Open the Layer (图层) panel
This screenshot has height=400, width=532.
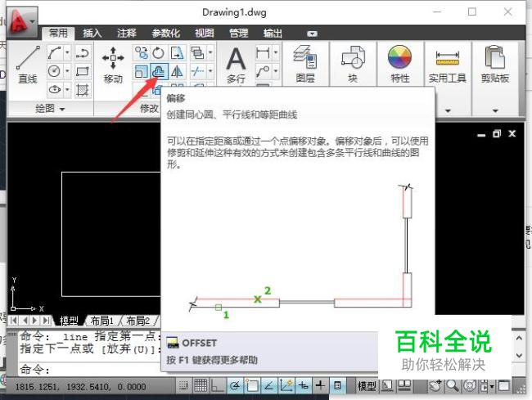[305, 65]
